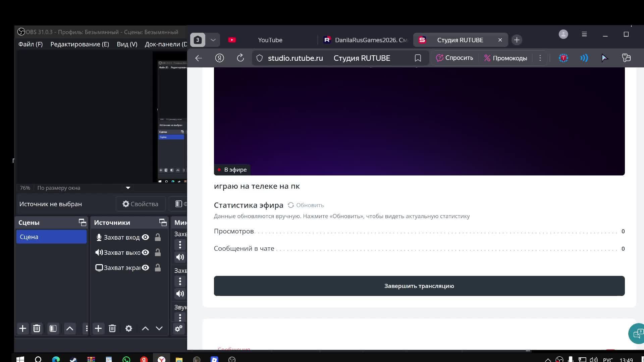Image resolution: width=644 pixels, height=362 pixels.
Task: Delete selected source with trash icon
Action: pyautogui.click(x=112, y=328)
